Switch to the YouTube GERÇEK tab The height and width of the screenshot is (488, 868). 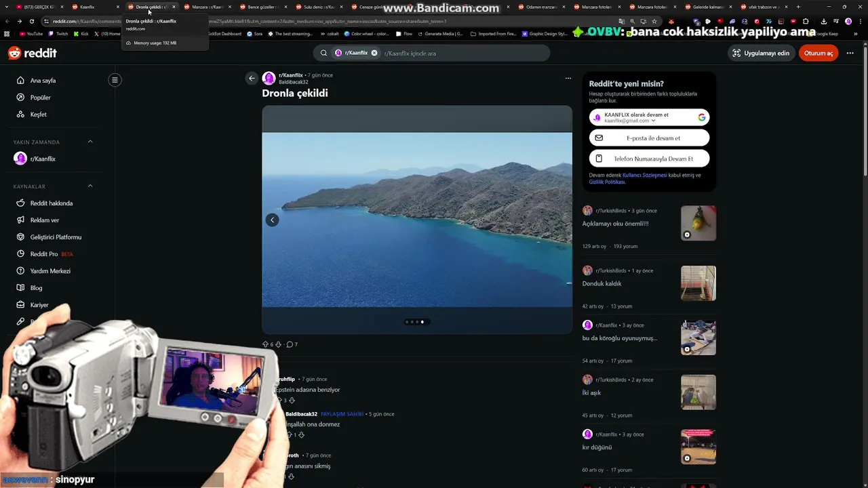pos(39,7)
